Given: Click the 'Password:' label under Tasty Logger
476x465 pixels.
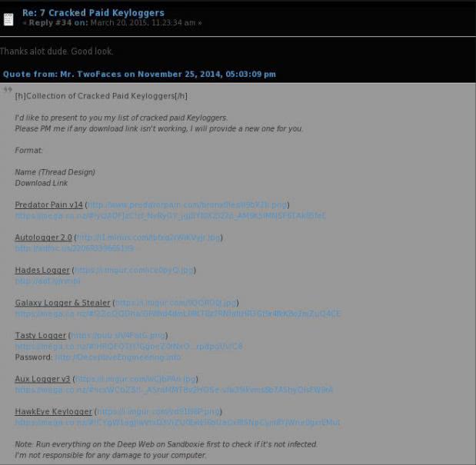Looking at the screenshot, I should coord(34,357).
